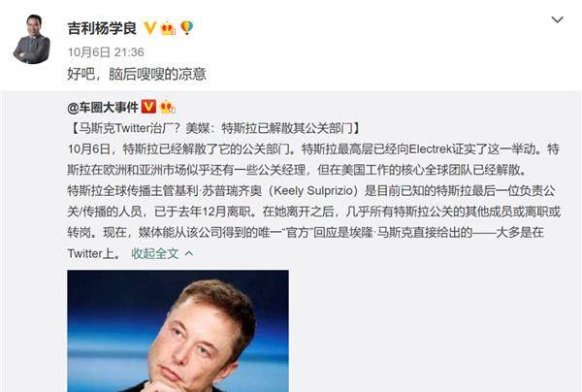Click the post text 好吧，脑后嗖嗖的凉意
582x392 pixels.
pos(137,74)
